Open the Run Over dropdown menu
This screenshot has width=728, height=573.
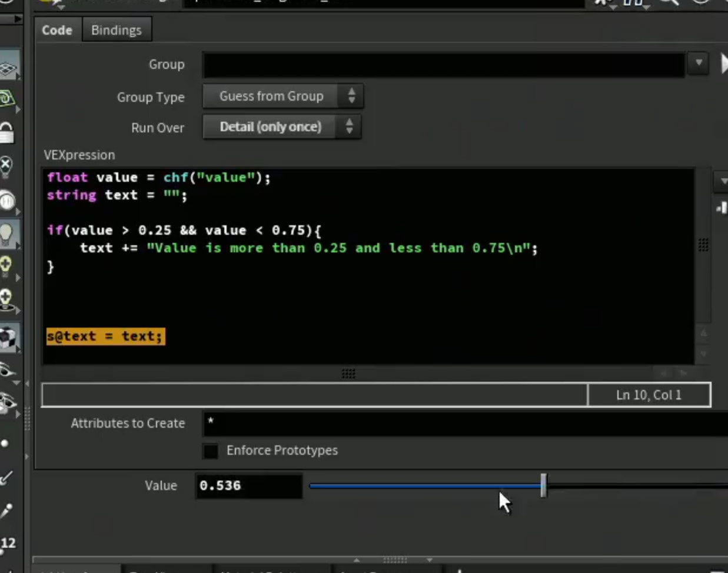(282, 127)
